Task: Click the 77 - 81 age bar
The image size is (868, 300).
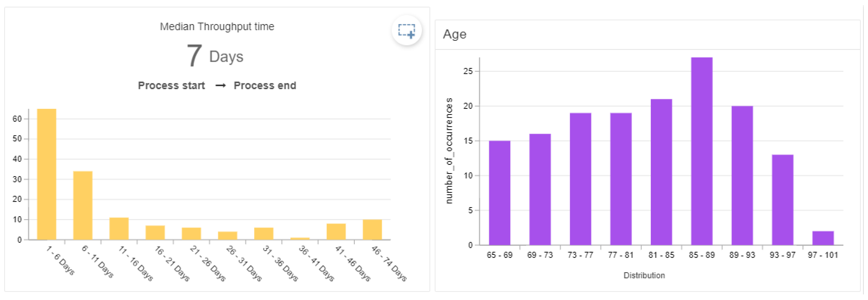Action: click(621, 179)
